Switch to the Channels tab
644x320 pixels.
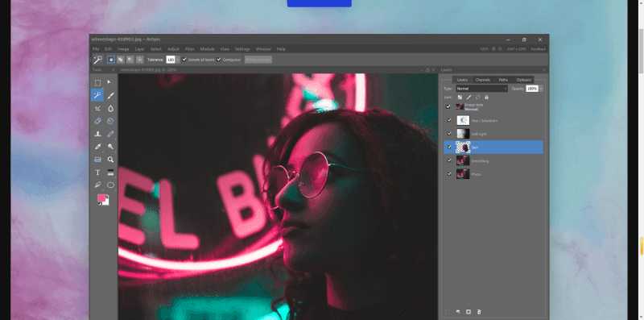pyautogui.click(x=482, y=80)
